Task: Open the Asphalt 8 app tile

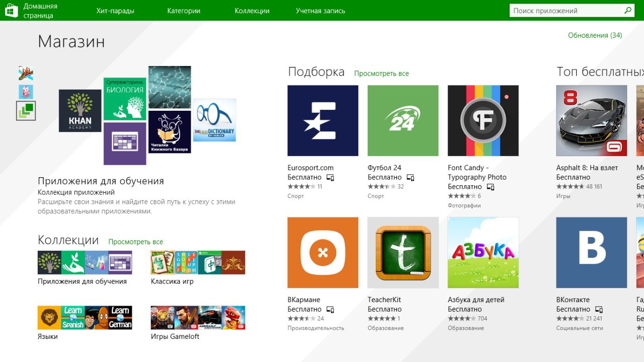Action: [x=592, y=120]
